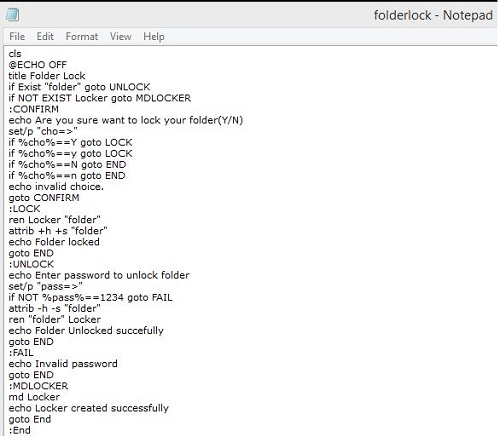Image resolution: width=500 pixels, height=437 pixels.
Task: Click line 'echo Folder locked'
Action: (54, 242)
